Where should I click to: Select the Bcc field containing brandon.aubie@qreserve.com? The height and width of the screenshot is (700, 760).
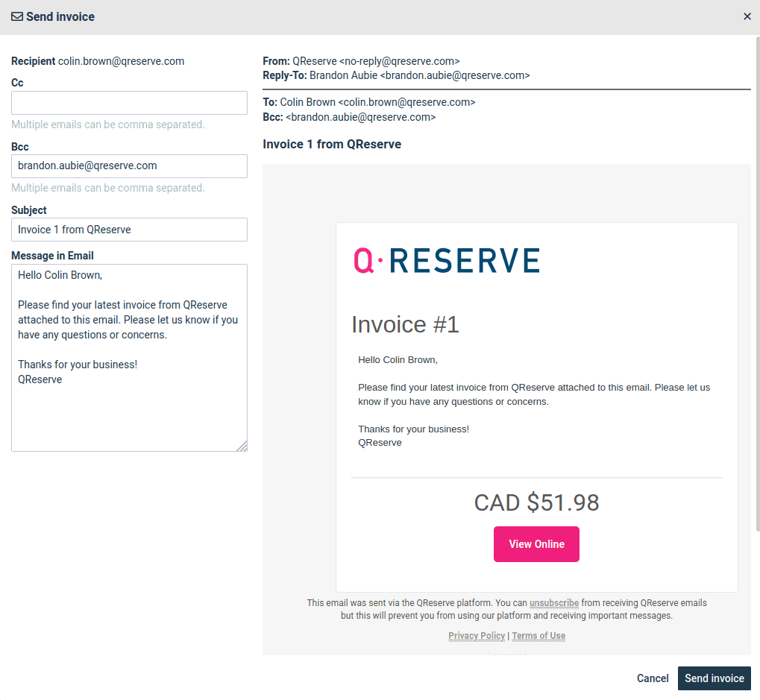point(128,165)
